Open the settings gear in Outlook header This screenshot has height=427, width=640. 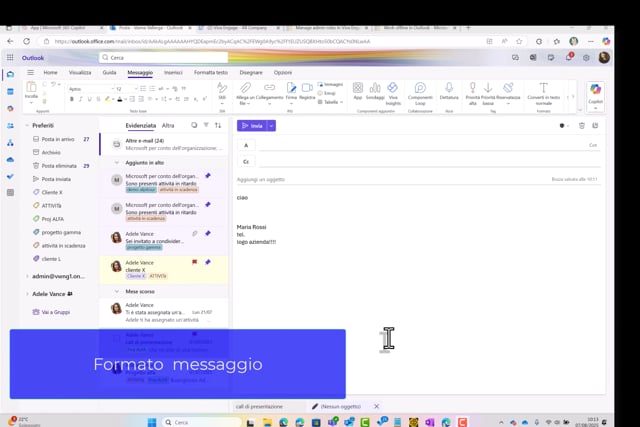coord(586,58)
